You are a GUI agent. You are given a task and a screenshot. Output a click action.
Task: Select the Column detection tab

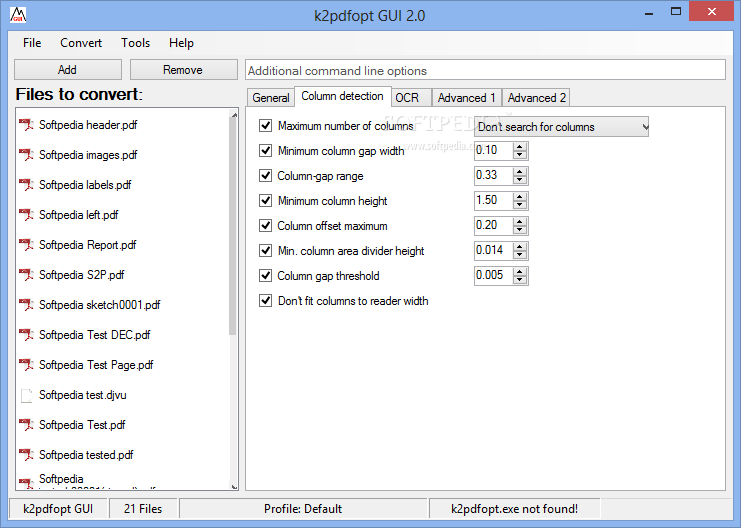pos(343,96)
